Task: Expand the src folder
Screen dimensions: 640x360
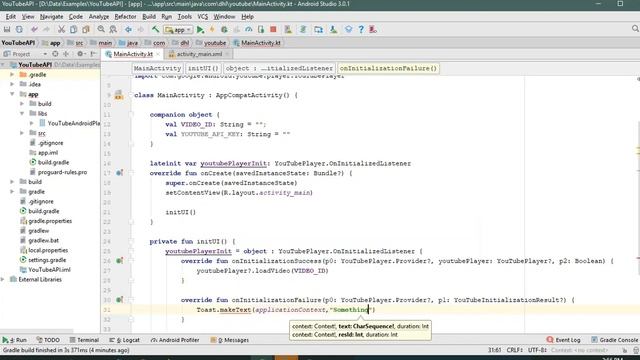Action: 22,133
